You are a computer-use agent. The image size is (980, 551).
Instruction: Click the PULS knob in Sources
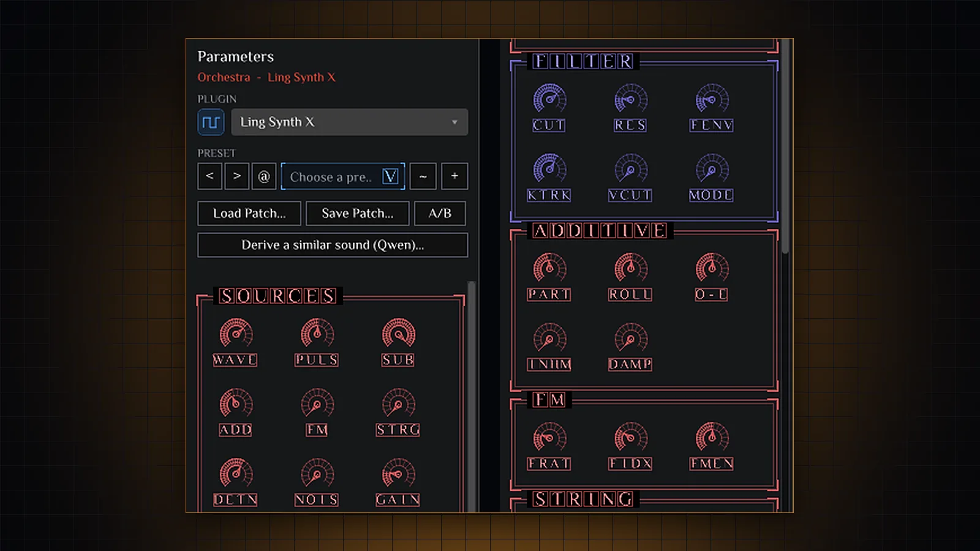click(x=317, y=334)
